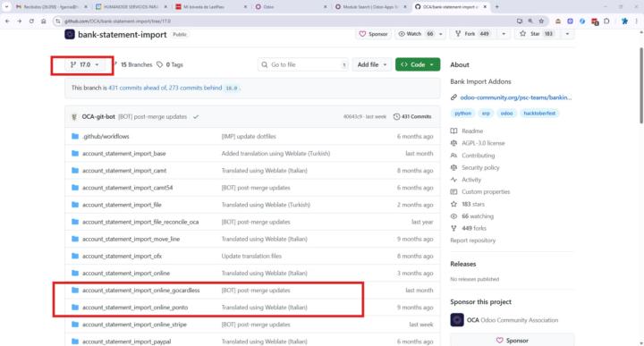Switch to the LastPass bóveda tab
Screen dimensions: 644x346
[211, 7]
